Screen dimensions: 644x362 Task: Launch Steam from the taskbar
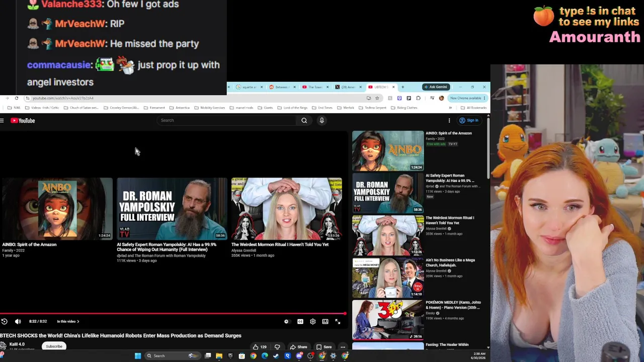pyautogui.click(x=276, y=356)
